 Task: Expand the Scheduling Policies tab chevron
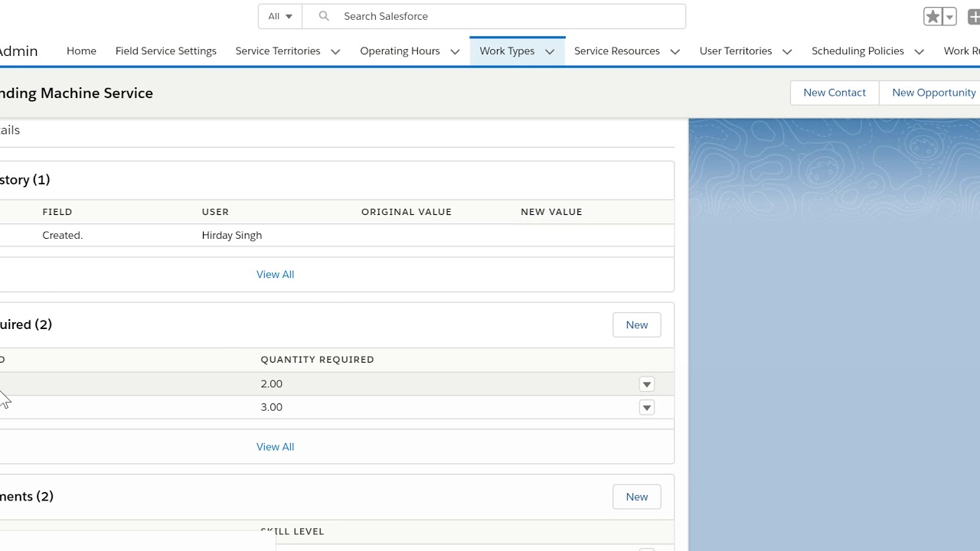919,51
